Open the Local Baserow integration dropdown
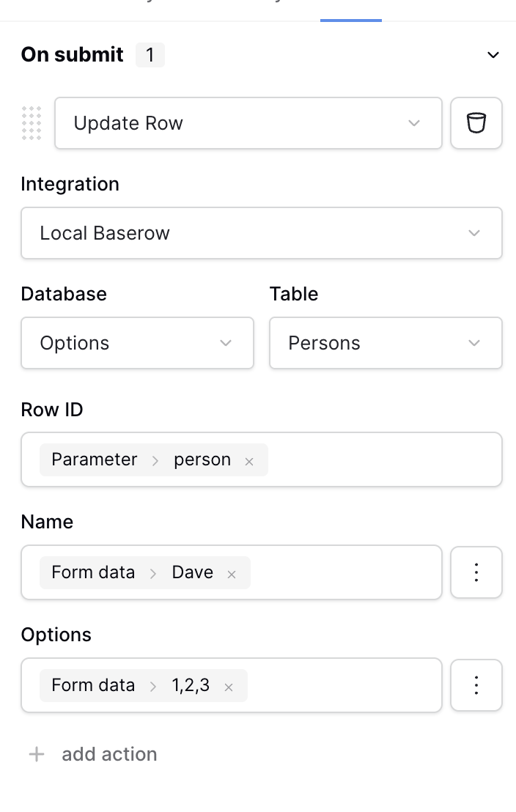 pos(262,233)
